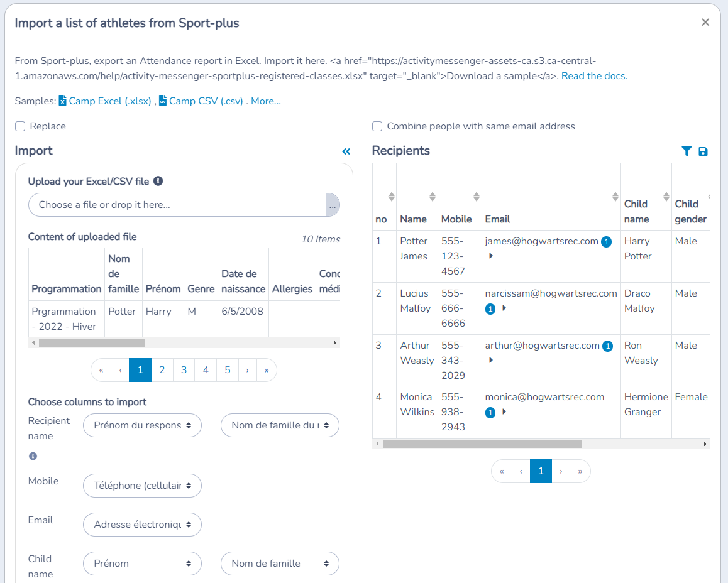Open the More... samples link
Screen dimensions: 728x583
[265, 101]
